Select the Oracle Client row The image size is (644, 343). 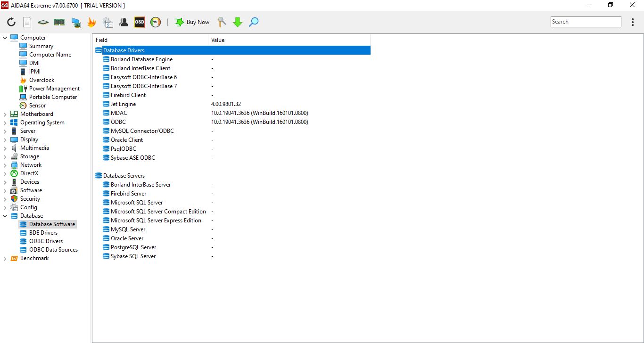coord(232,140)
